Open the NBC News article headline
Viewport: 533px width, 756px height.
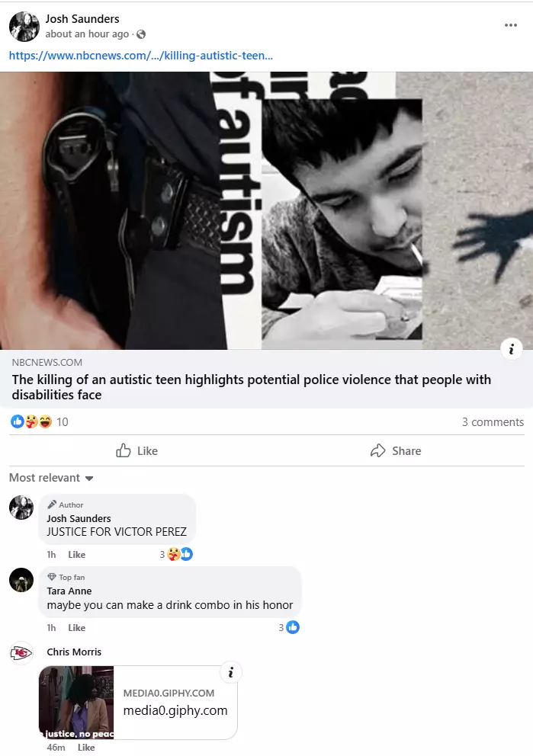[252, 387]
